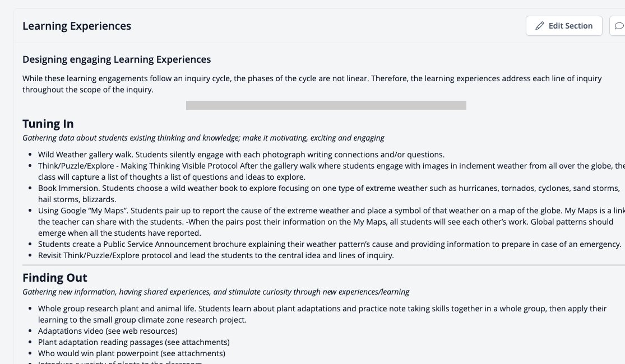Open comments via the speech bubble icon

tap(619, 26)
